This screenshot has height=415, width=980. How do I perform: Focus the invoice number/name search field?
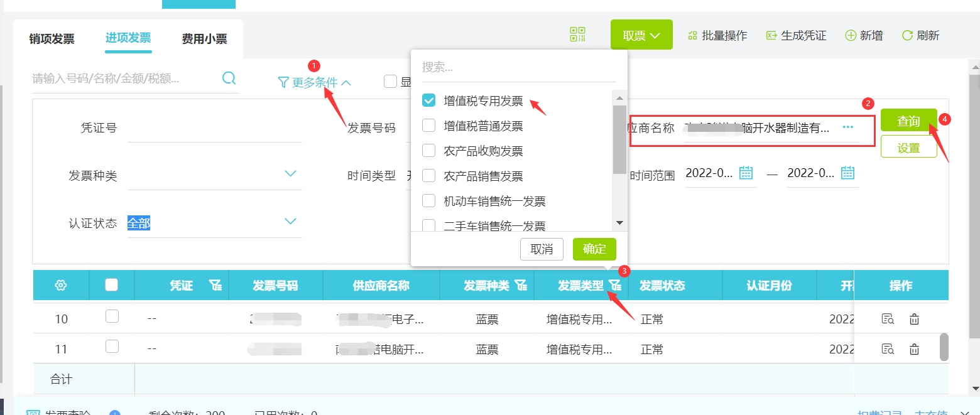126,78
